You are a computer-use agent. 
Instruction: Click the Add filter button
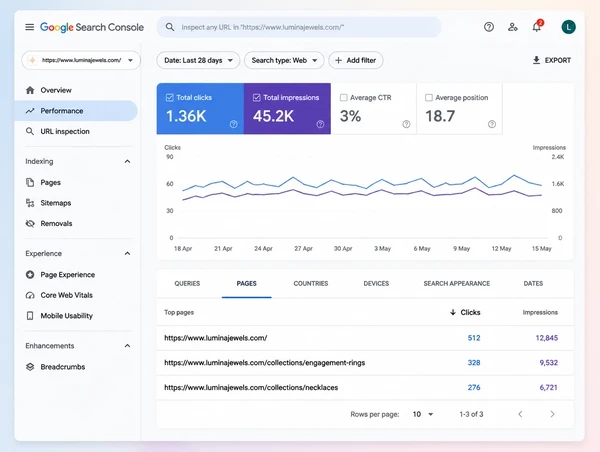click(x=355, y=60)
